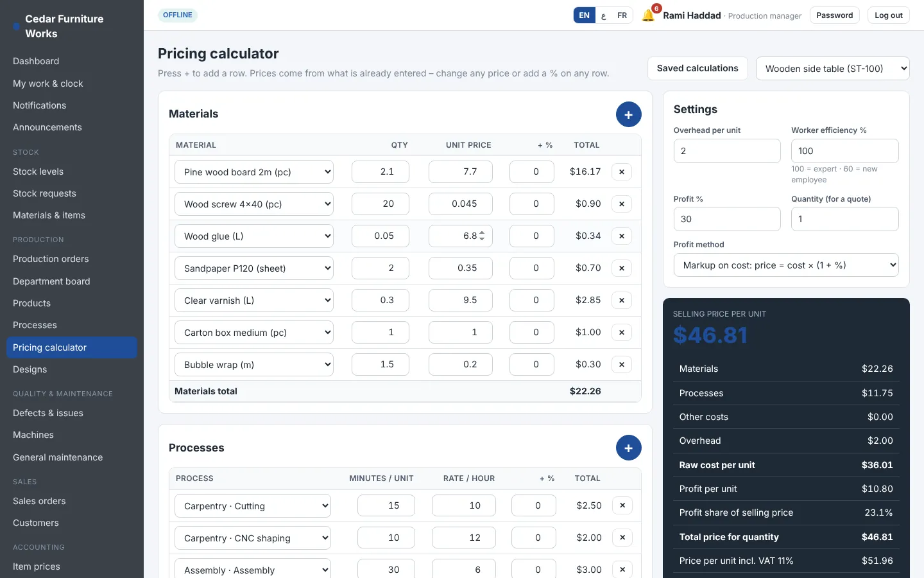Open the Carpentry · CNC shaping dropdown
Screen dimensions: 924x578
pyautogui.click(x=253, y=538)
